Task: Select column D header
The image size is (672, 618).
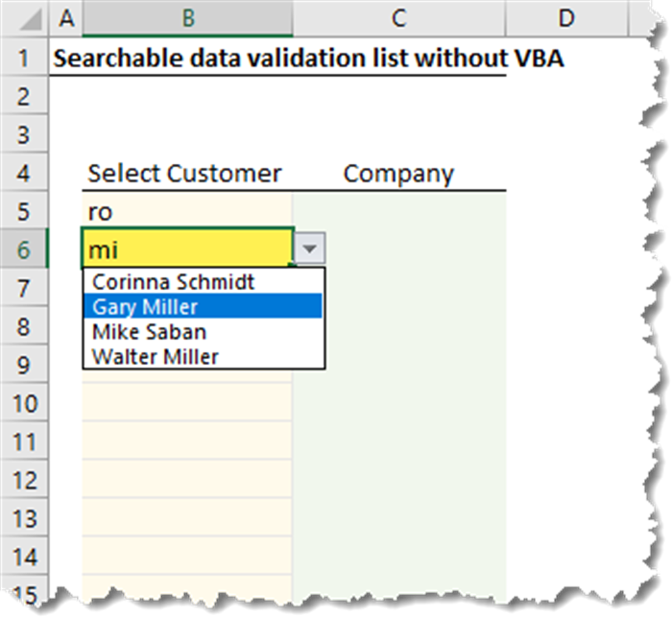Action: (566, 17)
